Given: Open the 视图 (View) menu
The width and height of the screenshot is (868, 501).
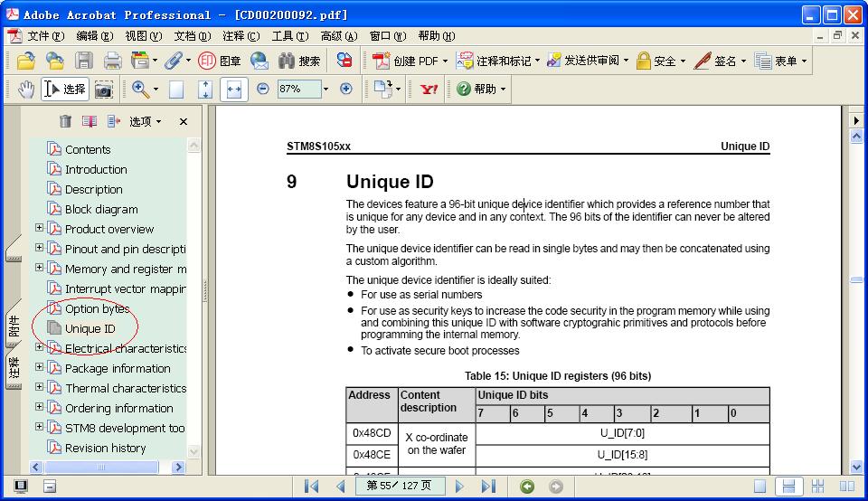Looking at the screenshot, I should point(143,36).
